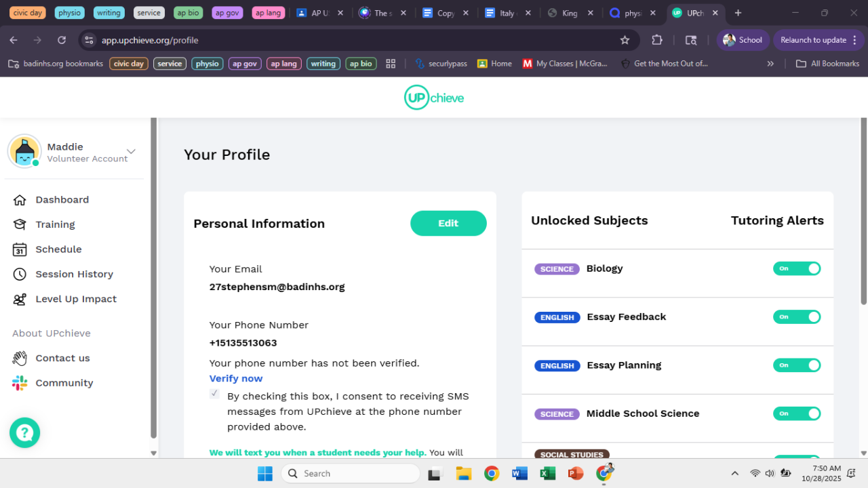The width and height of the screenshot is (868, 488).
Task: Click the Edit personal information button
Action: click(x=448, y=223)
